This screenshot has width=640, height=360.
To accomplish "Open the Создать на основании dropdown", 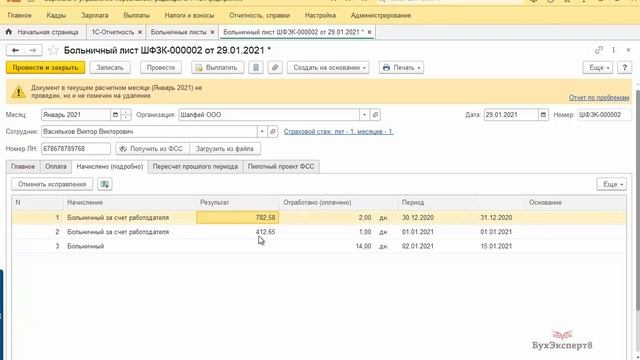I will 328,67.
